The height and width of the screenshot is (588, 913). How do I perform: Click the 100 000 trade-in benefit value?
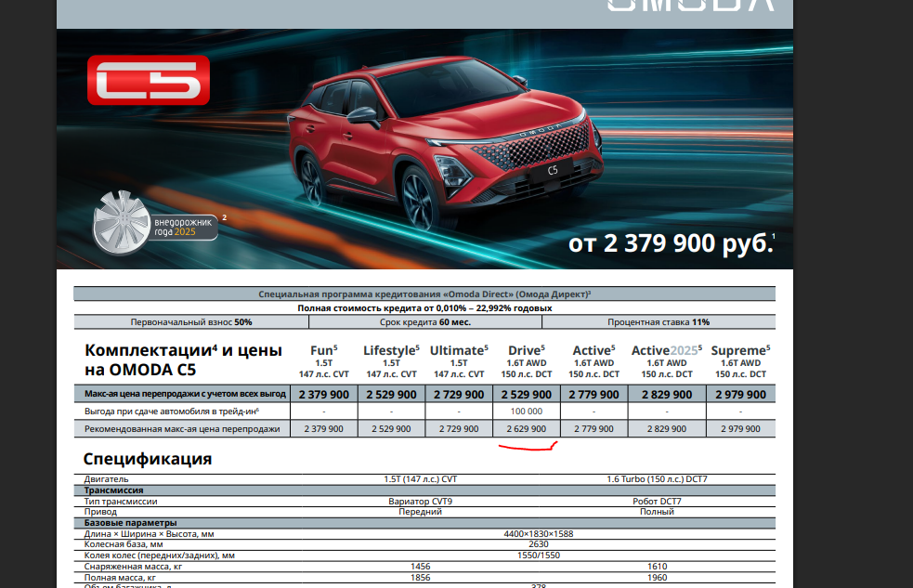pos(527,412)
